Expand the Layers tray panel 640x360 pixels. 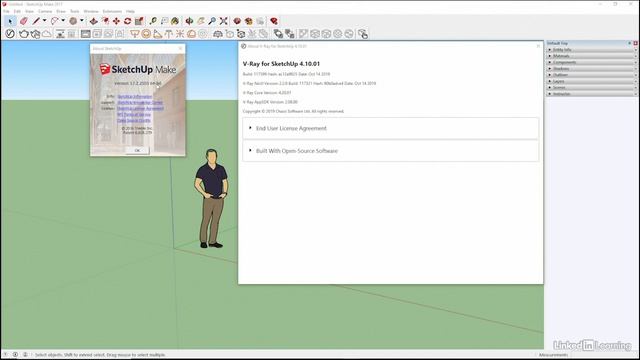591,81
